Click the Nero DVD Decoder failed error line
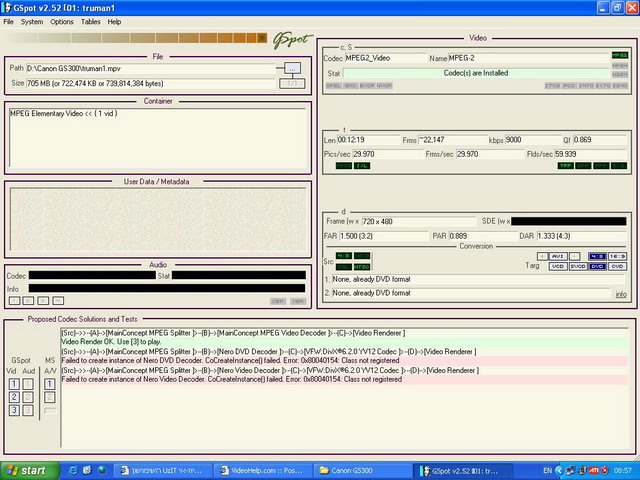Viewport: 640px width, 480px height. click(345, 360)
